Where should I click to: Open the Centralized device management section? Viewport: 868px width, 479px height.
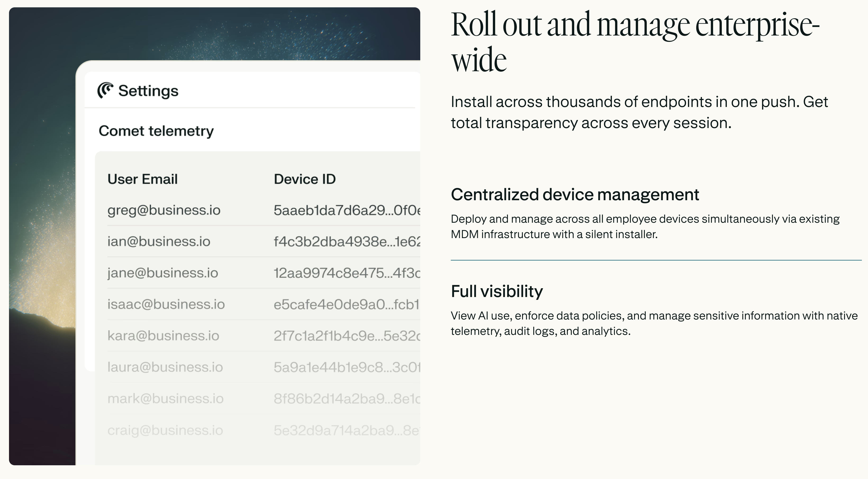575,195
